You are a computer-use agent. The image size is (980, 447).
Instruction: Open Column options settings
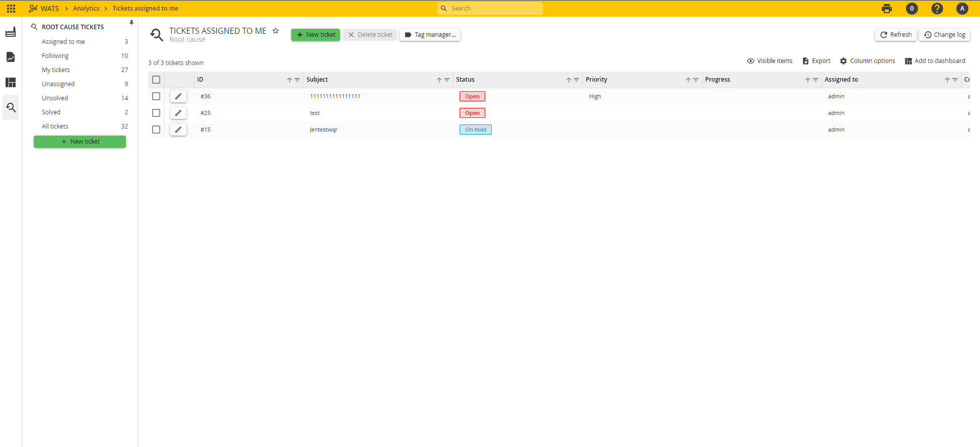tap(868, 61)
